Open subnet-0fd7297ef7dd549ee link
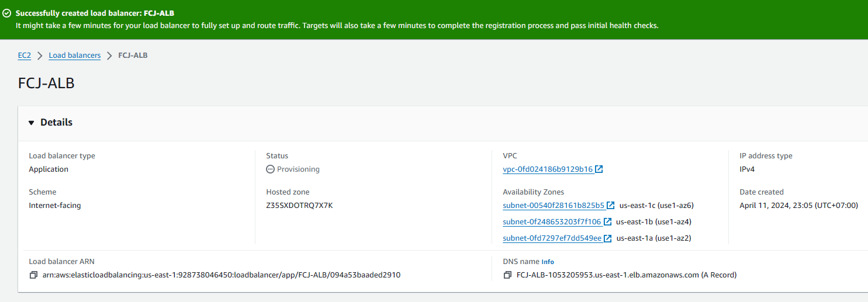This screenshot has height=302, width=868. coord(552,238)
